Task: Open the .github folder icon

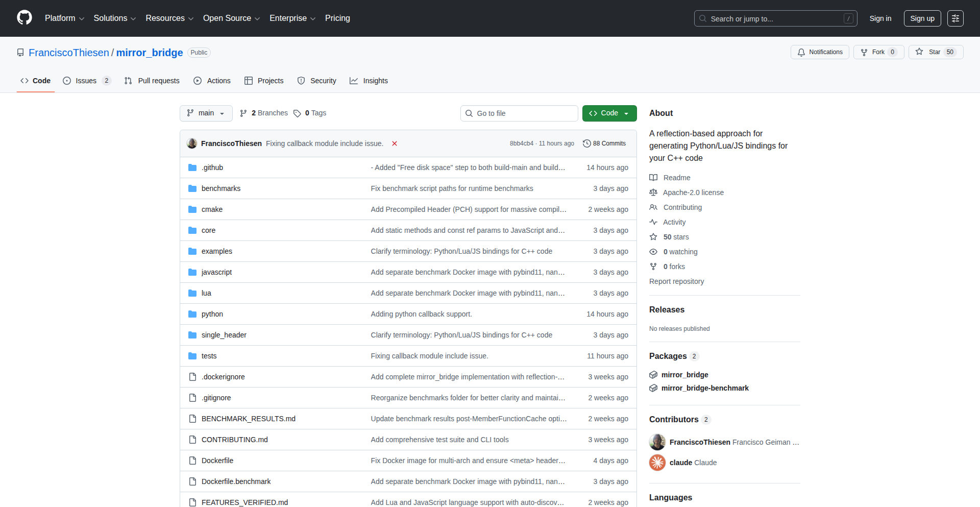Action: (192, 167)
